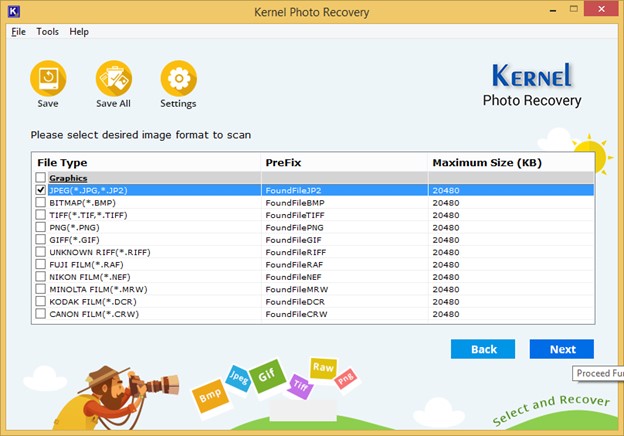Click the Save All icon
Viewport: 624px width, 436px height.
tap(113, 78)
